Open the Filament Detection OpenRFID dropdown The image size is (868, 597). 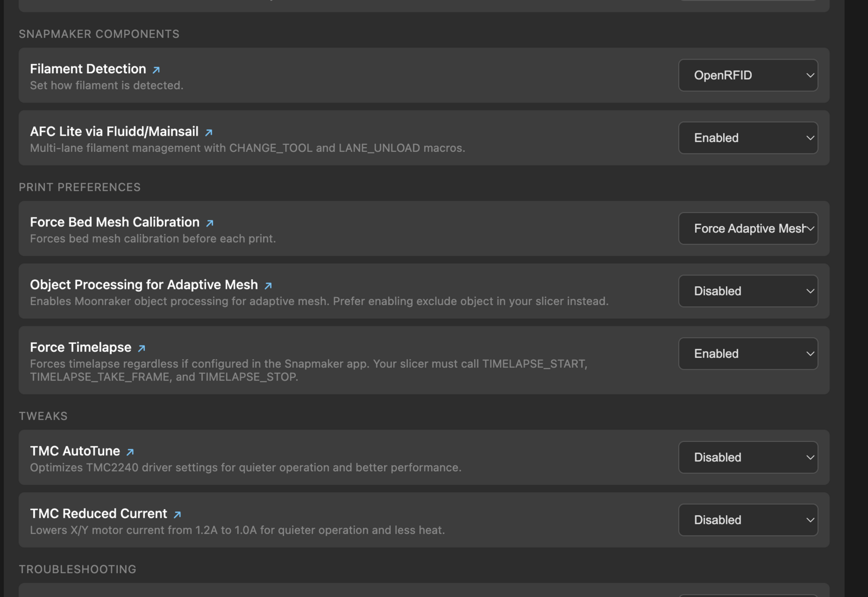point(748,75)
